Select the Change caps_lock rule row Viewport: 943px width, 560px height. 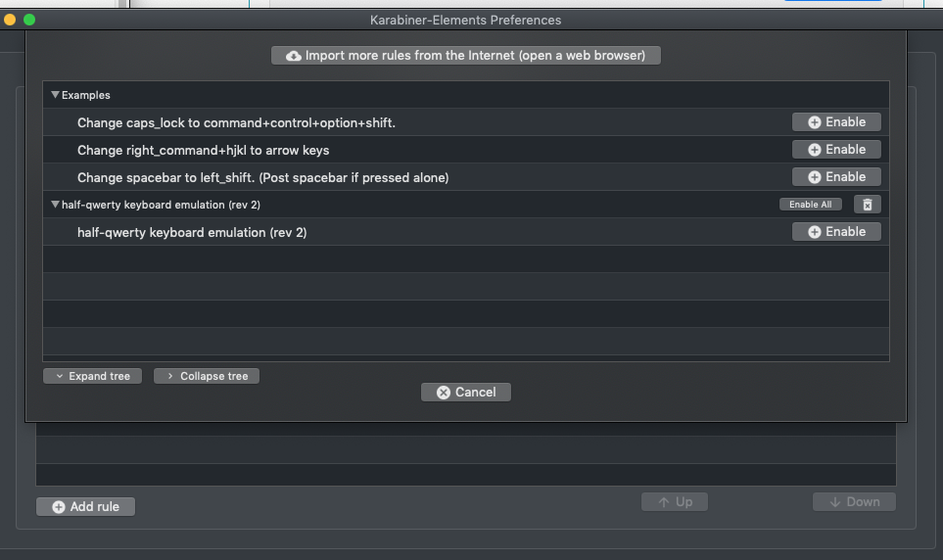click(465, 122)
